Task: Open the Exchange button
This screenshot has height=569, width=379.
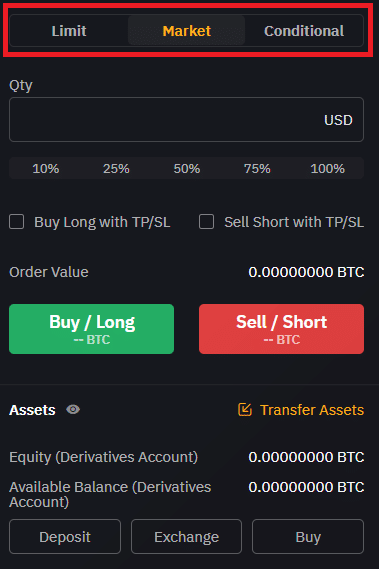Action: [186, 536]
